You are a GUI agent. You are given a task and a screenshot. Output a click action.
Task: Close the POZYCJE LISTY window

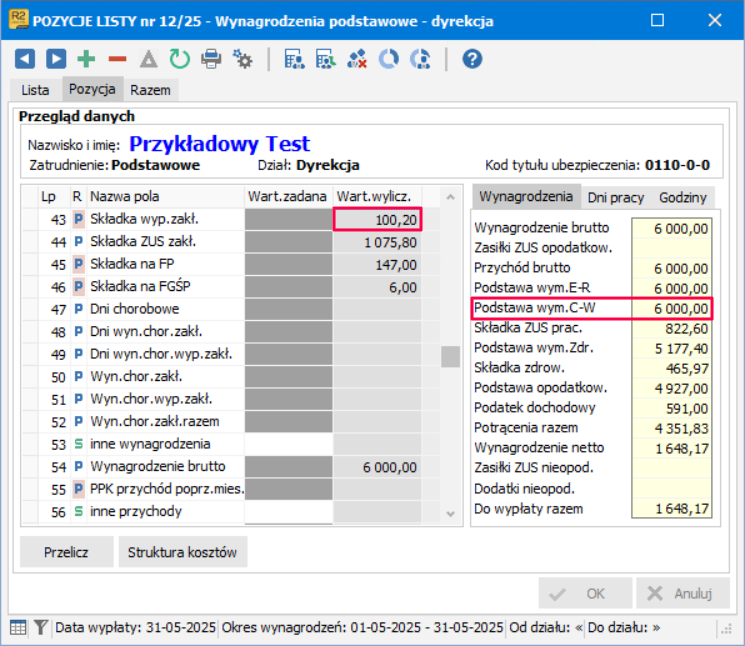tap(715, 20)
